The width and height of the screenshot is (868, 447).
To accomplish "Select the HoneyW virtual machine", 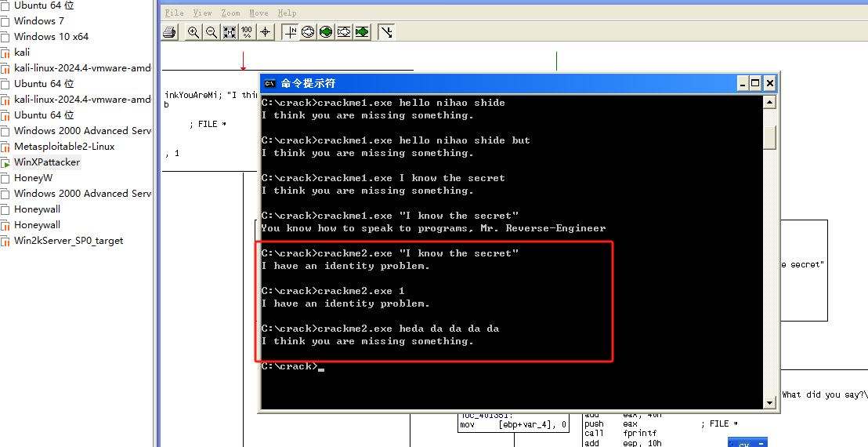I will [x=33, y=178].
